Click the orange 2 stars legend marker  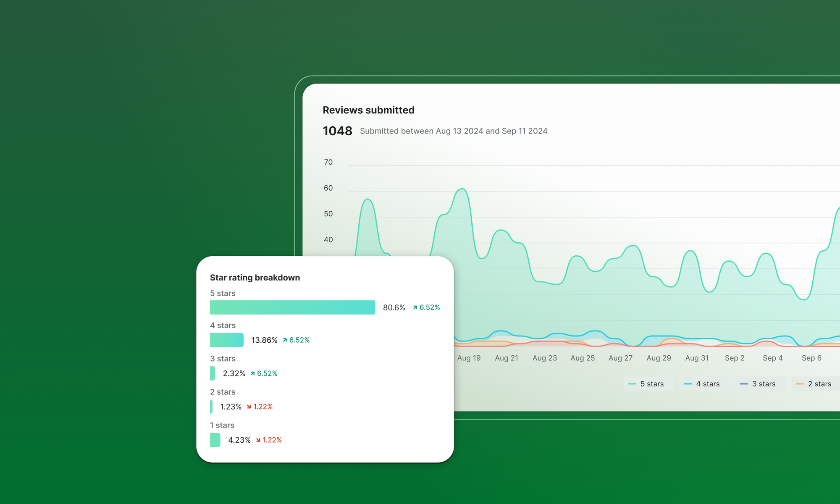coord(800,383)
